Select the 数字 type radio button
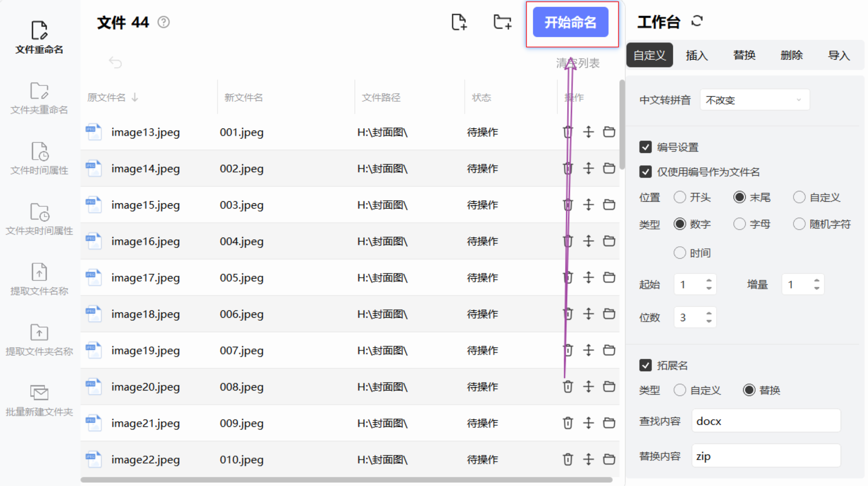Viewport: 868px width, 486px height. [680, 224]
